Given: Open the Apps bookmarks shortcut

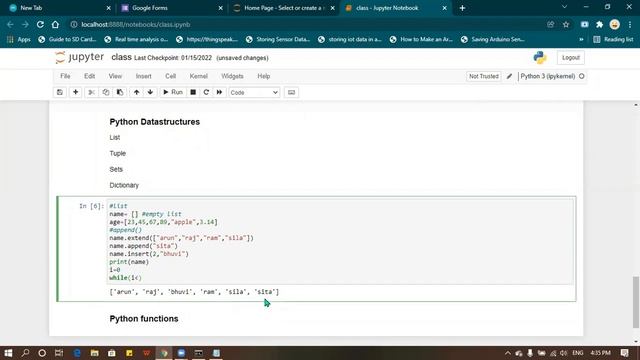Looking at the screenshot, I should (19, 40).
